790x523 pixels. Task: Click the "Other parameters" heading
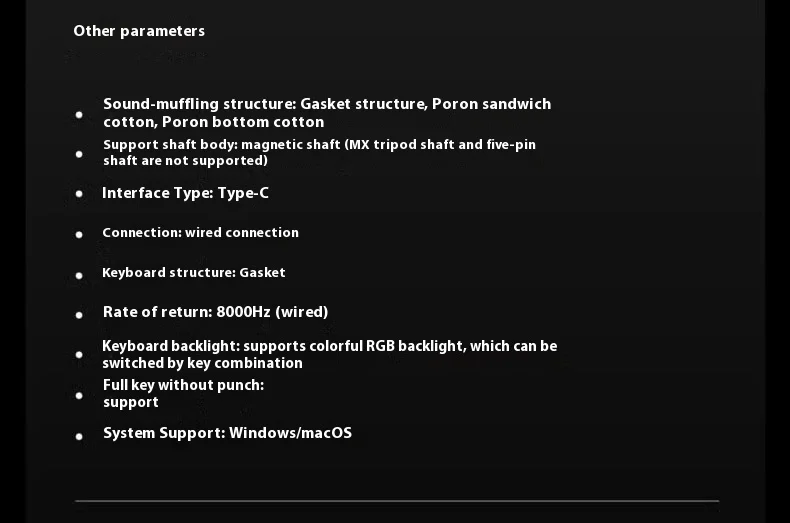(x=139, y=31)
